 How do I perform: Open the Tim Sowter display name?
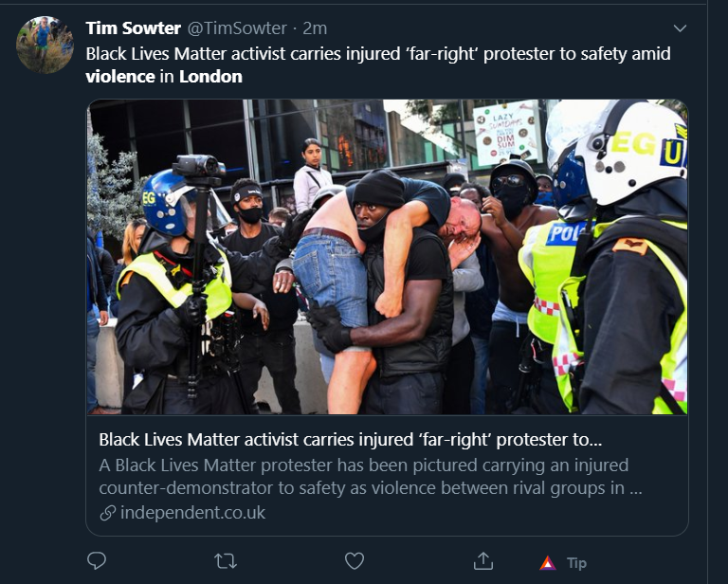pos(134,28)
